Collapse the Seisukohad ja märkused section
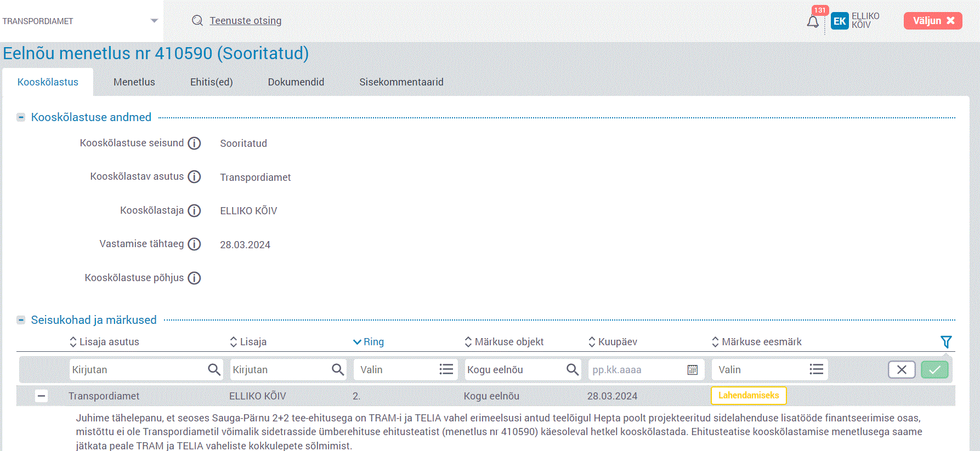980x451 pixels. (x=21, y=320)
